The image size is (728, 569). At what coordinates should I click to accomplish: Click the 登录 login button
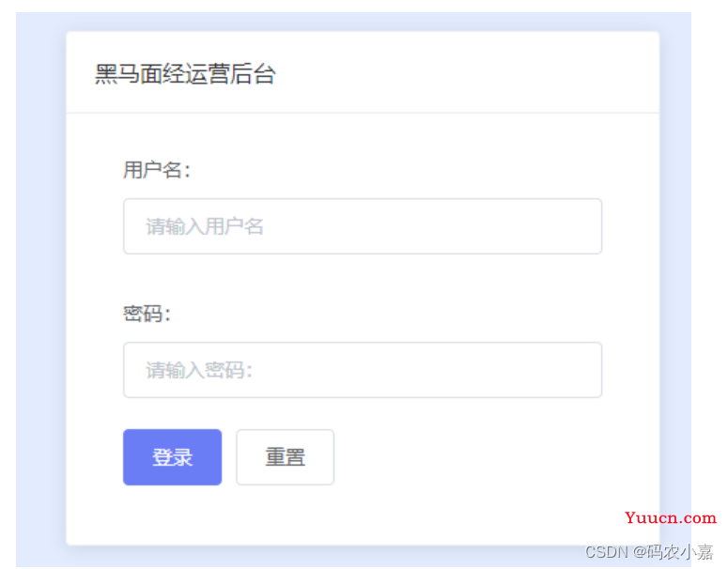coord(172,457)
